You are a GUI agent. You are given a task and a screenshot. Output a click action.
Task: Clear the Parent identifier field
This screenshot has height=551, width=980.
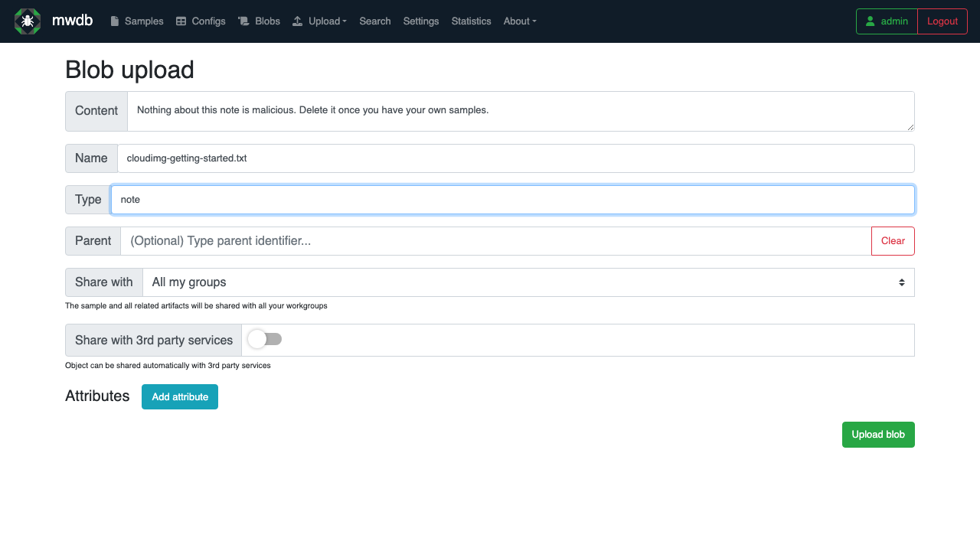tap(893, 241)
